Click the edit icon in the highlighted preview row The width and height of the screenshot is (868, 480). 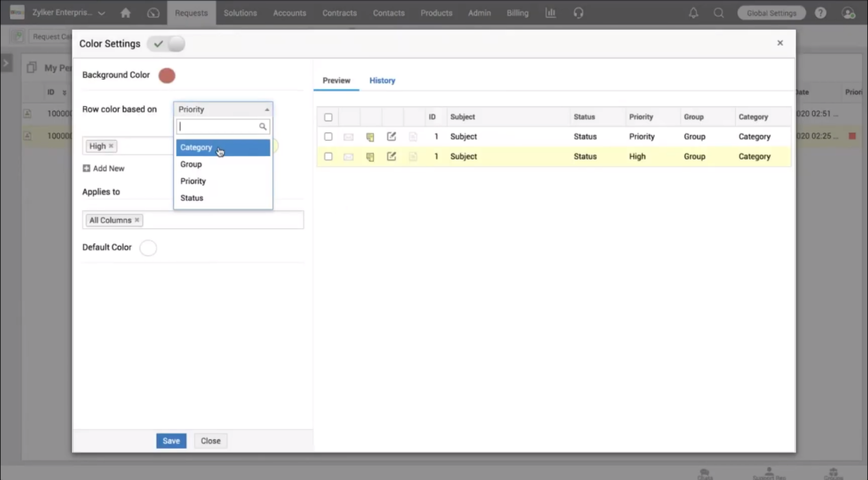391,156
